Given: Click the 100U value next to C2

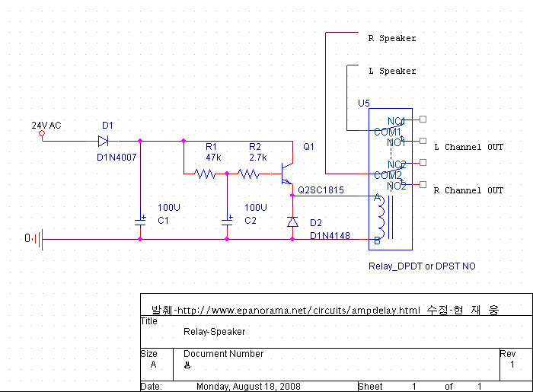Looking at the screenshot, I should pos(256,208).
